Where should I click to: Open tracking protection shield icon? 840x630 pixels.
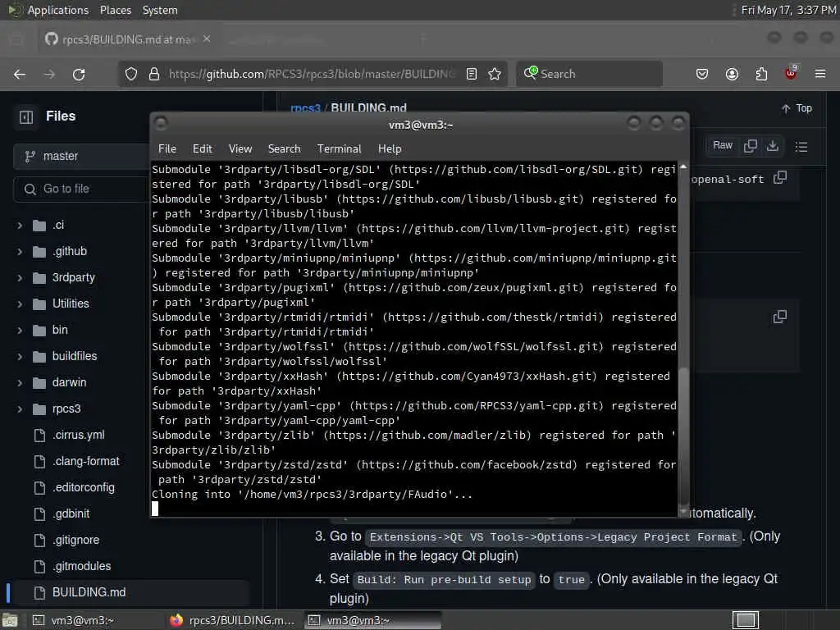(x=131, y=74)
